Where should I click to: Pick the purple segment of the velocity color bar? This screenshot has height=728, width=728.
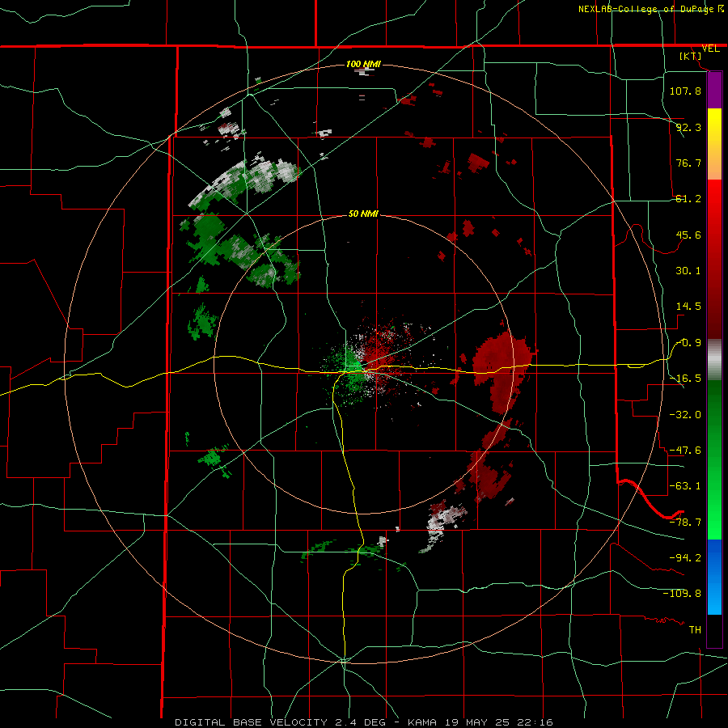click(714, 90)
